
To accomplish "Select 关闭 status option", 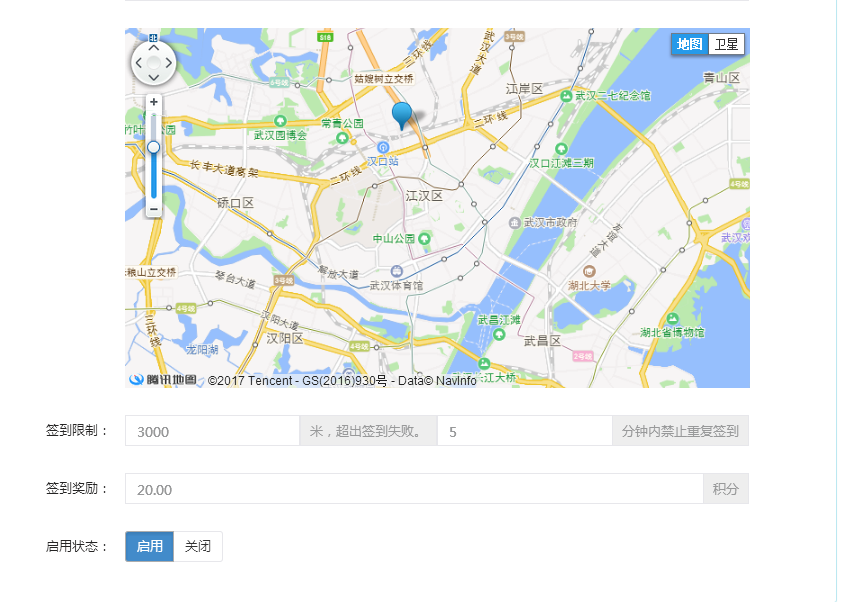I will [198, 546].
